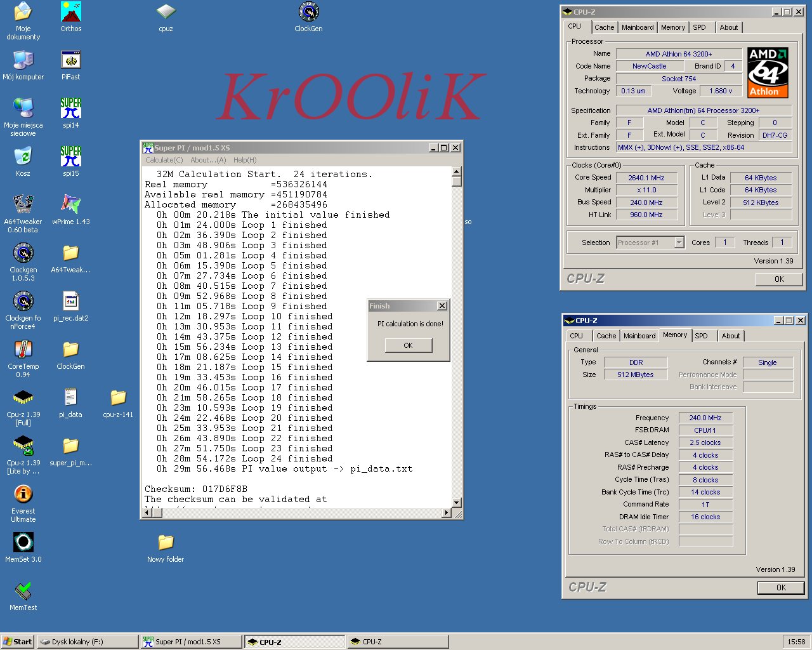
Task: Launch the PiFast desktop icon
Action: click(70, 65)
